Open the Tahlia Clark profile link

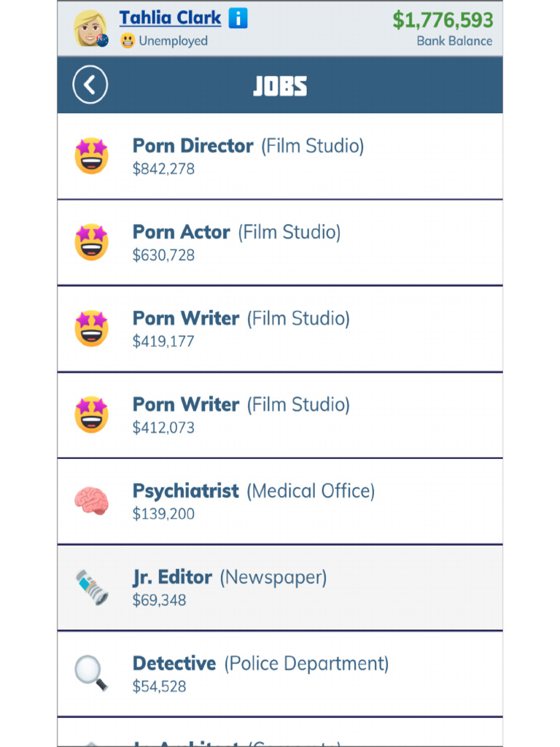click(170, 18)
